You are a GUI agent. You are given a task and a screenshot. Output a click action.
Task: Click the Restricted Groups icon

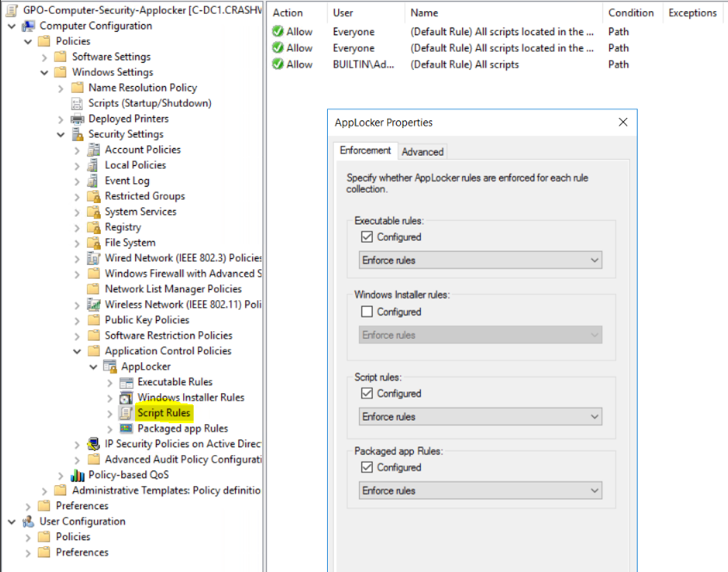pos(93,196)
